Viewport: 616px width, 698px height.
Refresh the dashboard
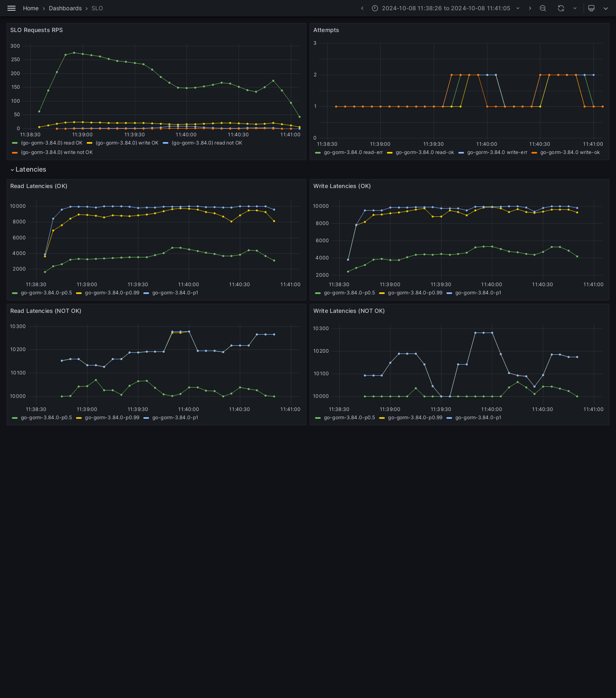561,8
